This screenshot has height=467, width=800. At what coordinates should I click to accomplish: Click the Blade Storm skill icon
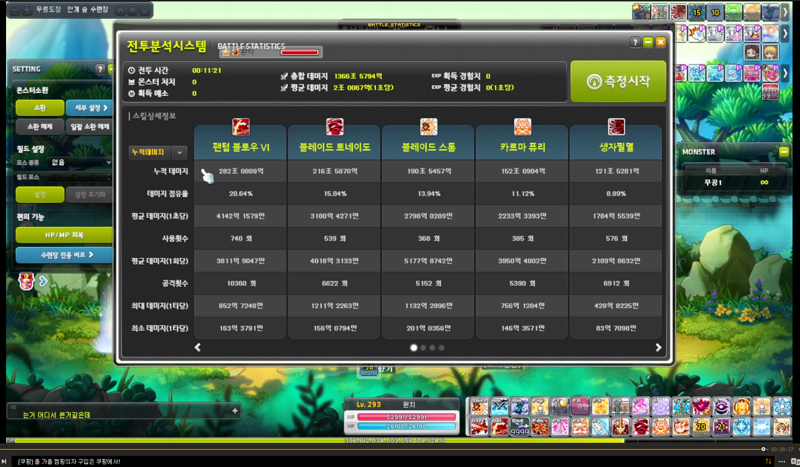(429, 127)
